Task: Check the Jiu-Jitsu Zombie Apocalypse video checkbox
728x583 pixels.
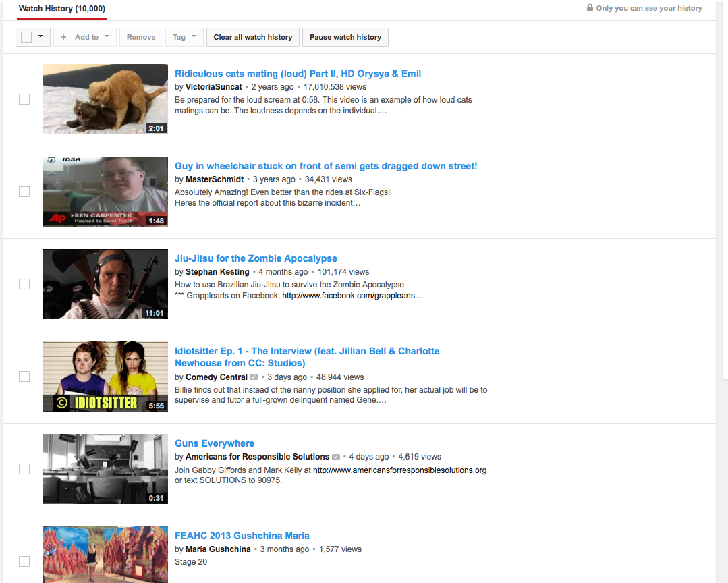Action: pos(24,284)
